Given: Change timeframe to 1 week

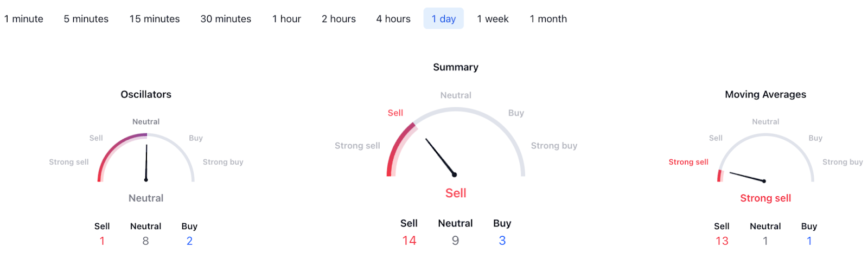Looking at the screenshot, I should click(493, 19).
